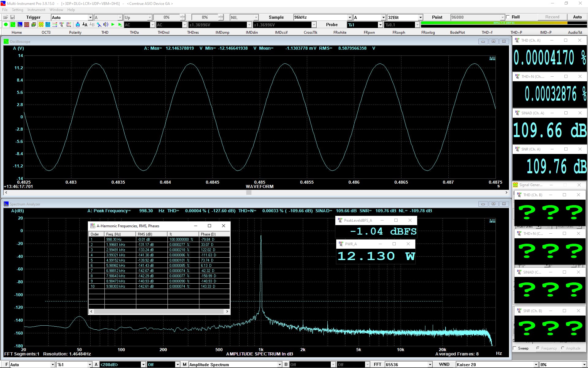Enable the Roll checkbox
This screenshot has height=368, width=588.
508,17
